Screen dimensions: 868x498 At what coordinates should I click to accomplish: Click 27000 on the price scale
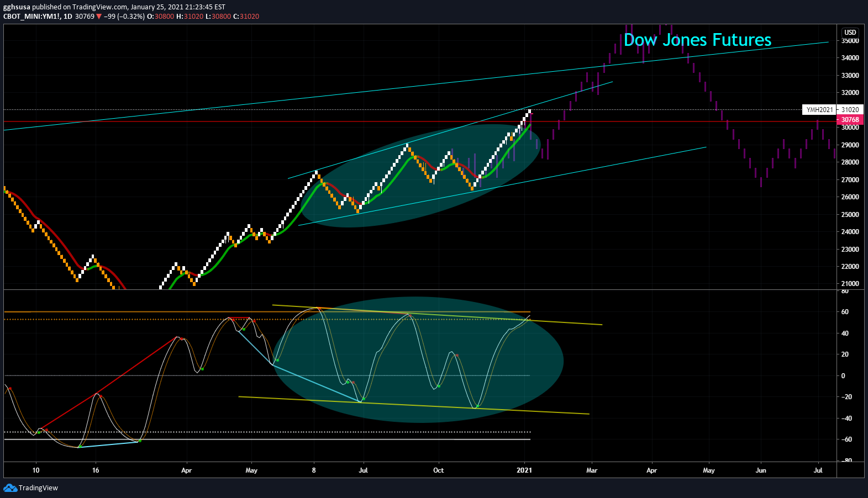(x=850, y=180)
